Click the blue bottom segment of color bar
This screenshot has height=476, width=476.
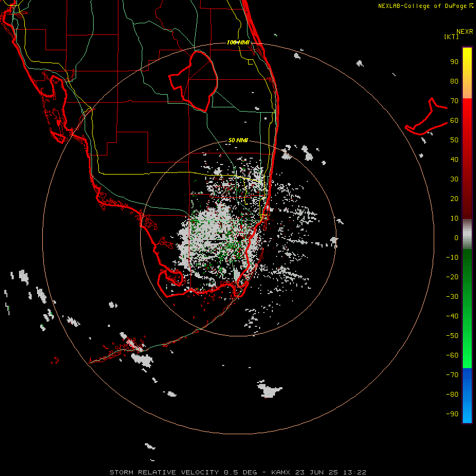click(x=467, y=396)
